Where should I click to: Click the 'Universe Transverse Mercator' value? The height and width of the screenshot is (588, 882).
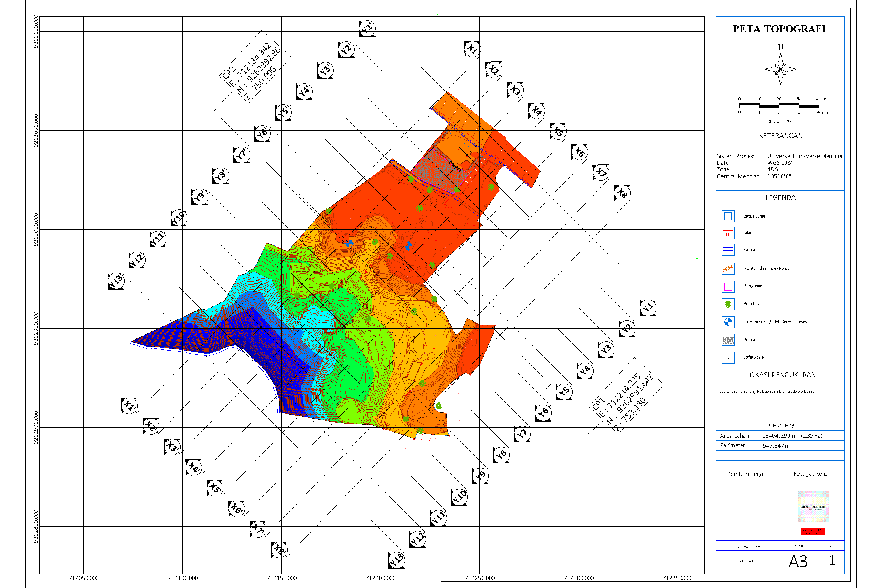(805, 156)
